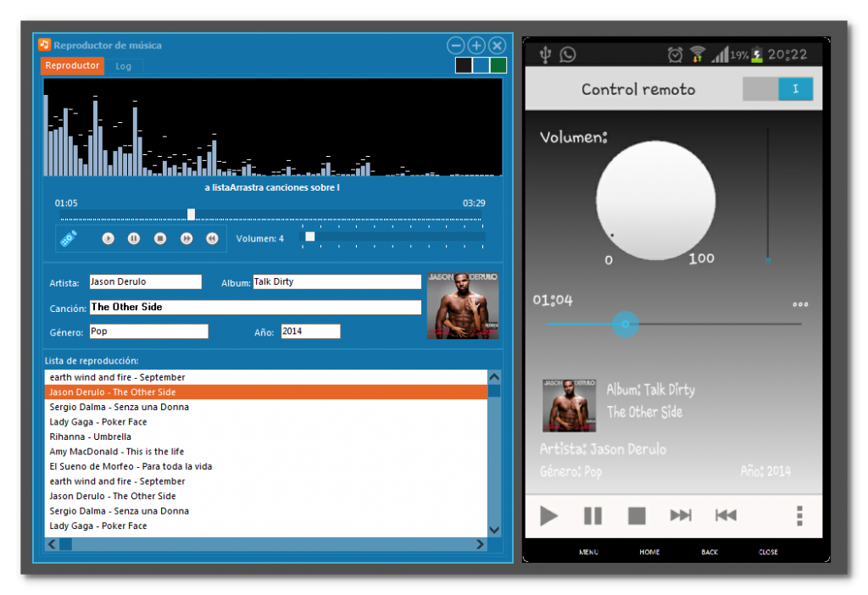Select first Lady Gaga - Poker Face
Viewport: 868px width, 595px height.
(265, 422)
